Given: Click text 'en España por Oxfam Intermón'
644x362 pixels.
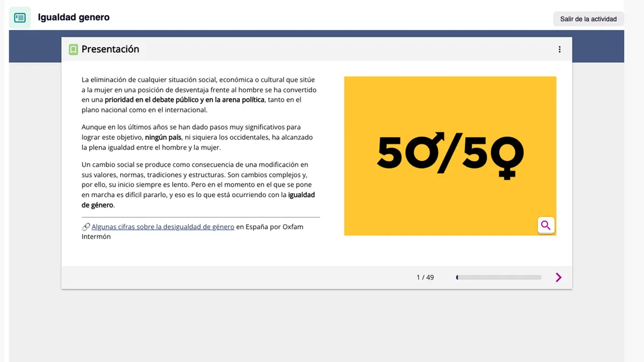Looking at the screenshot, I should coord(192,232).
